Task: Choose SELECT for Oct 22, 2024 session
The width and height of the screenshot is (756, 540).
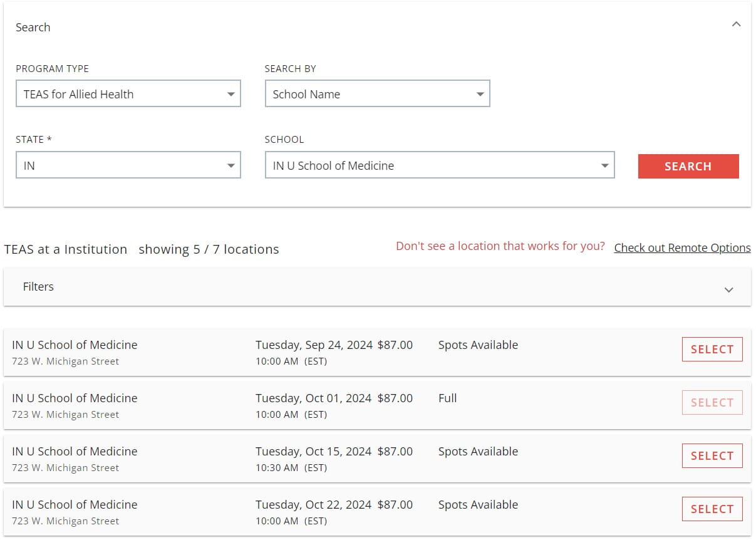Action: (712, 509)
